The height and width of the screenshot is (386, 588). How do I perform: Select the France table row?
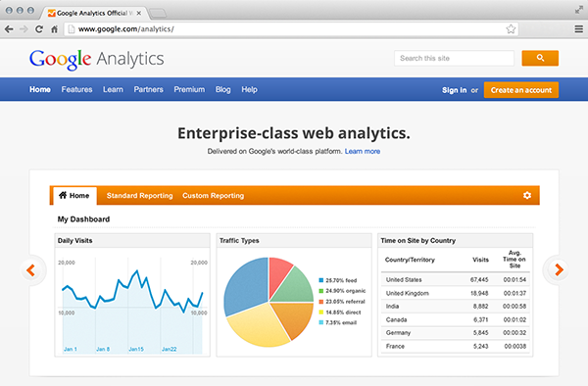pyautogui.click(x=456, y=346)
